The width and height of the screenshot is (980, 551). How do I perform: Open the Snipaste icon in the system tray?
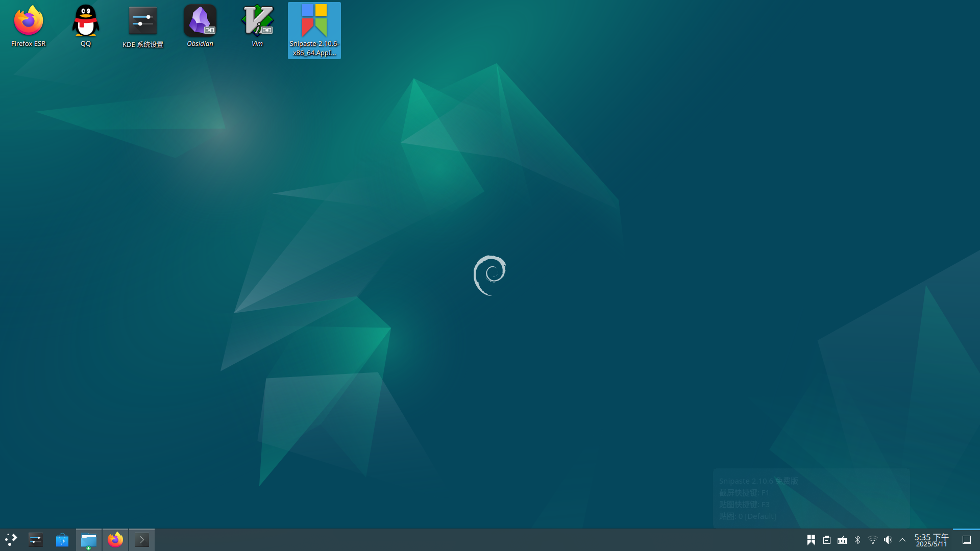pos(812,539)
